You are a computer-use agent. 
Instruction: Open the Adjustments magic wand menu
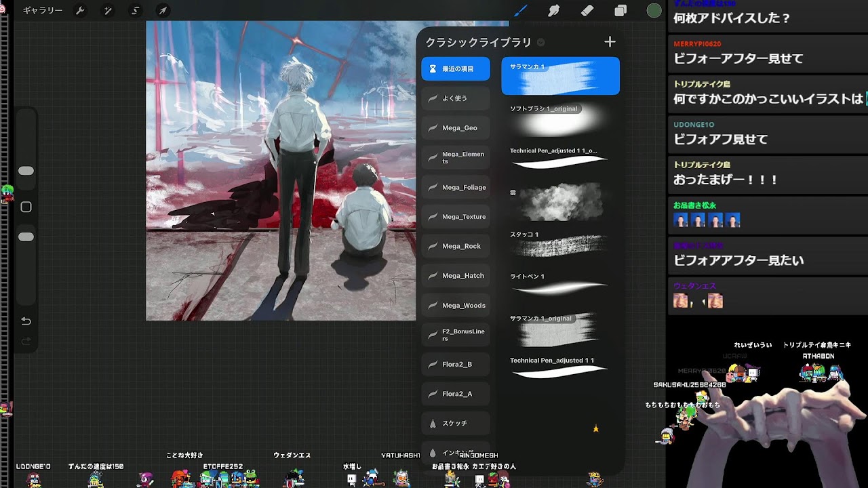click(x=108, y=10)
